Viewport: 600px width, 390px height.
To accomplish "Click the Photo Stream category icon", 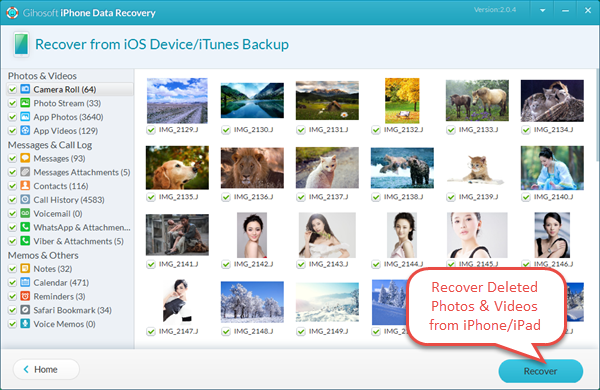I will click(25, 103).
